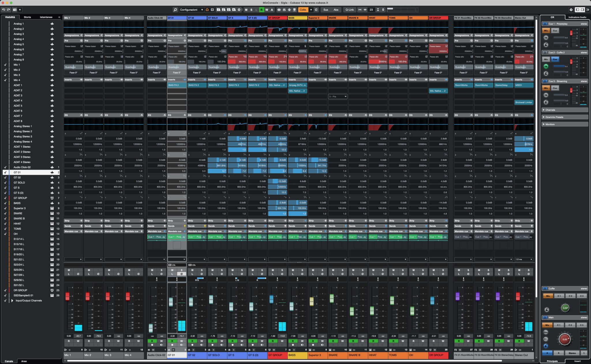Select the Mix button for Cue 2 - Cuffie 2
Image resolution: width=591 pixels, height=364 pixels.
(x=546, y=59)
